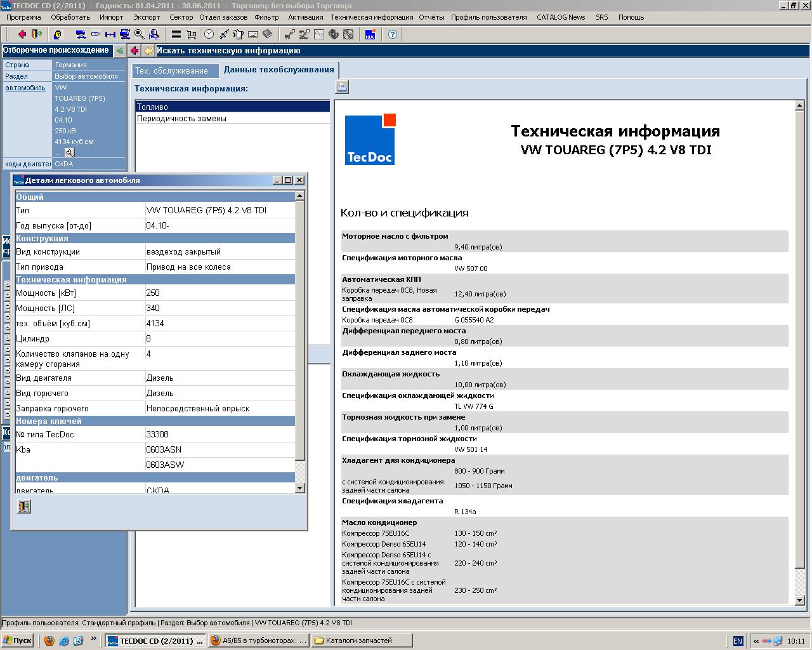Open the Фильтр menu
This screenshot has width=812, height=650.
(266, 17)
